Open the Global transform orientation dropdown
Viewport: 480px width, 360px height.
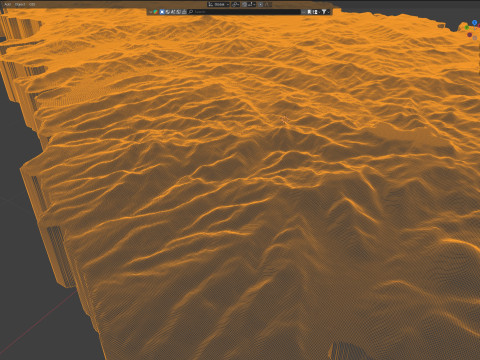coord(219,4)
